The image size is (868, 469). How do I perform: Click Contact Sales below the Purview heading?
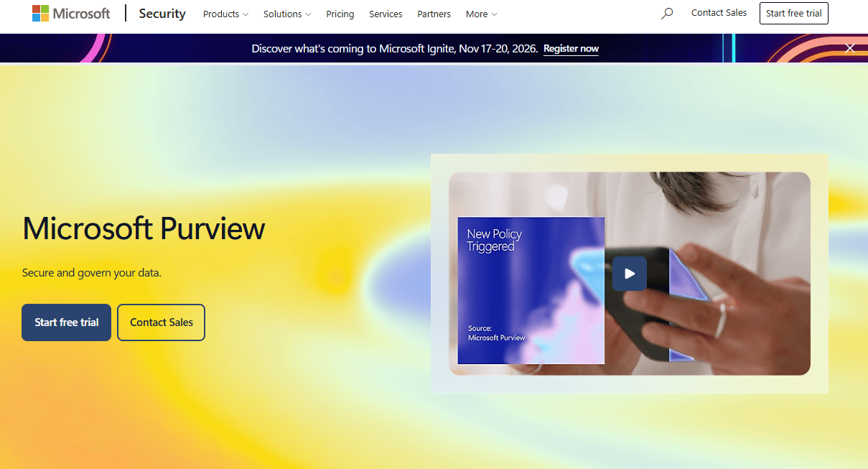[x=162, y=322]
